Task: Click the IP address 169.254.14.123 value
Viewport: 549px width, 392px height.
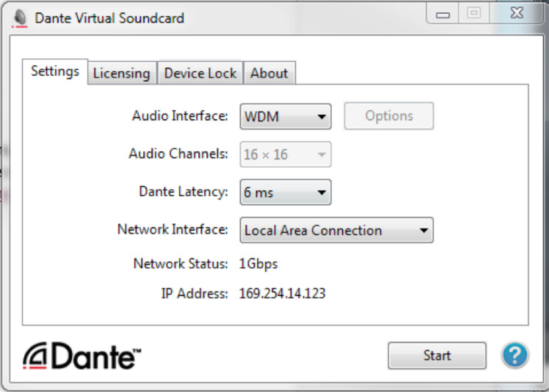Action: point(282,293)
